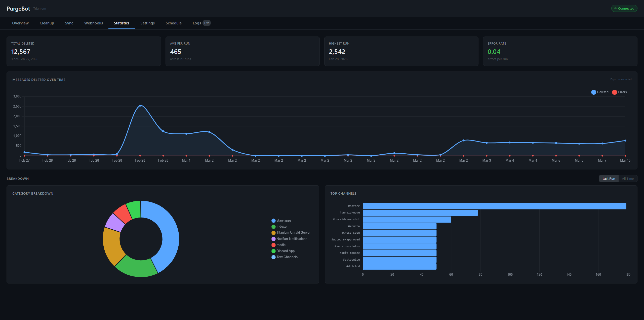Switch breakdown to All Time
The height and width of the screenshot is (320, 644).
pos(628,179)
